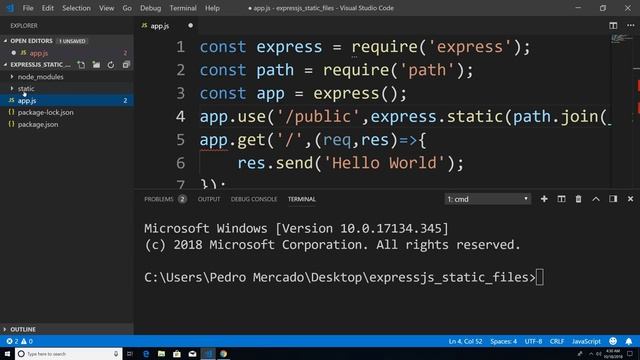Close the terminal panel

coord(630,199)
